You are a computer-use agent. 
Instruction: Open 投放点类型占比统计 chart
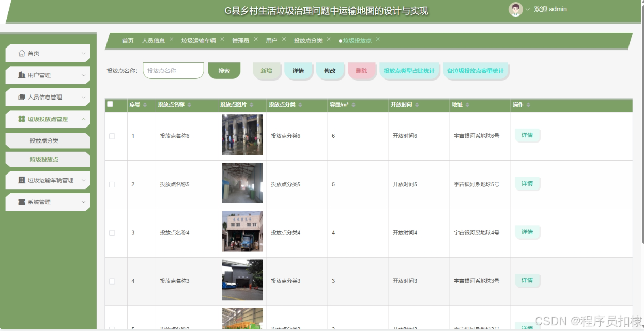[409, 71]
